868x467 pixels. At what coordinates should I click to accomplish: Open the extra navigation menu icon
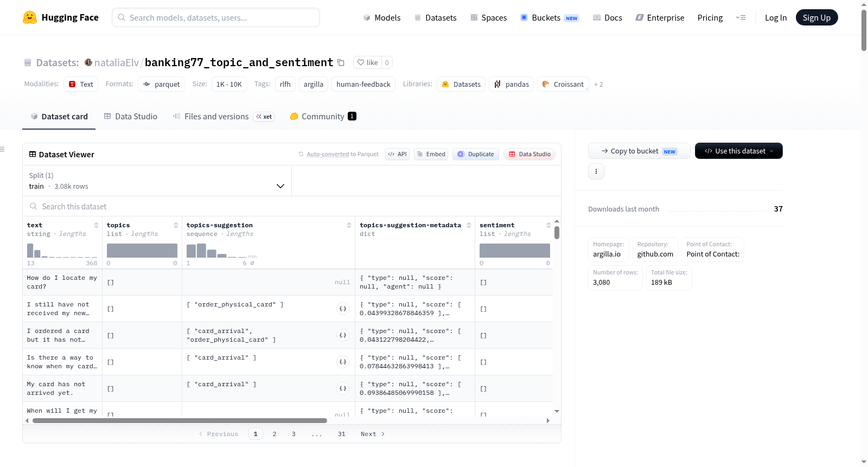pyautogui.click(x=741, y=17)
